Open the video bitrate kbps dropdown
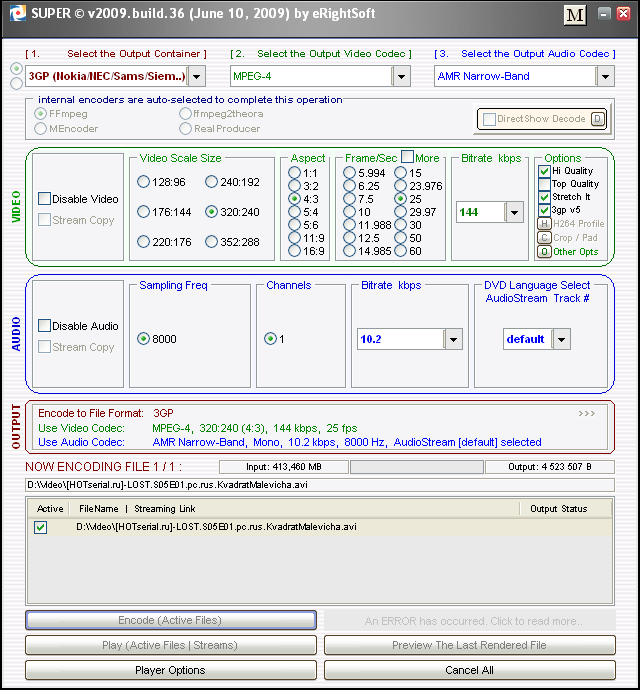 pyautogui.click(x=514, y=212)
